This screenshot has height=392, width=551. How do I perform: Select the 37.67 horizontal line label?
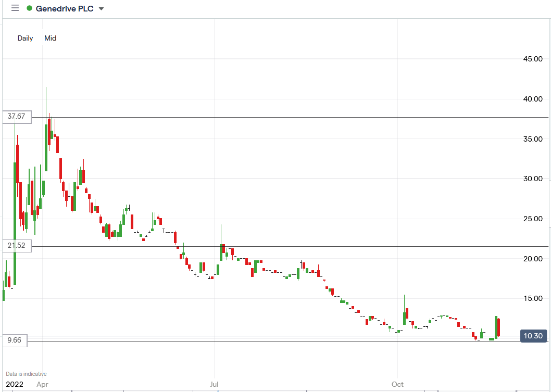pyautogui.click(x=17, y=116)
